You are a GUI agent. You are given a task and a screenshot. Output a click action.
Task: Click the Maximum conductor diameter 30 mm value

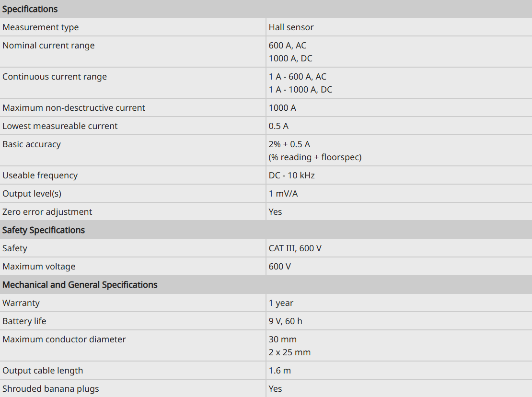point(283,339)
